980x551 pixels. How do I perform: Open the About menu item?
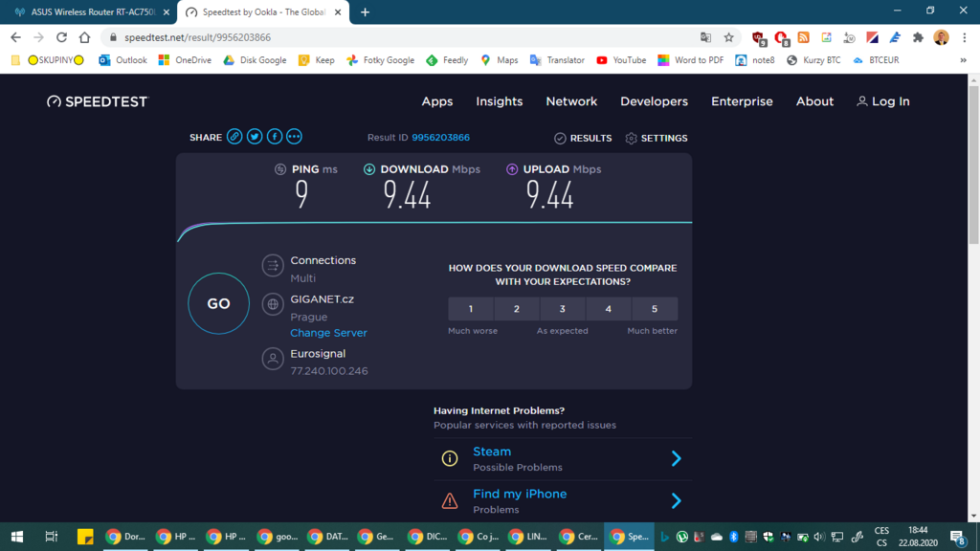[814, 101]
